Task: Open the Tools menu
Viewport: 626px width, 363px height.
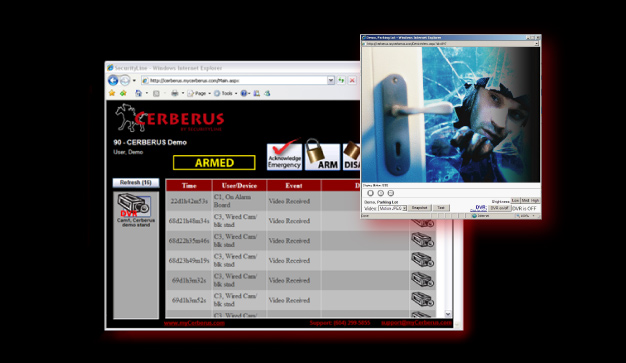Action: point(226,93)
